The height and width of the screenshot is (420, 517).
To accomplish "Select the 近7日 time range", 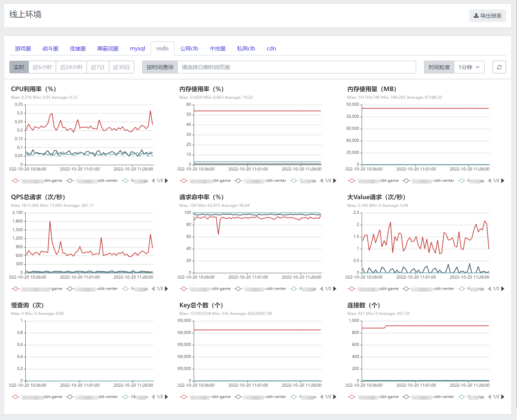I will 98,67.
